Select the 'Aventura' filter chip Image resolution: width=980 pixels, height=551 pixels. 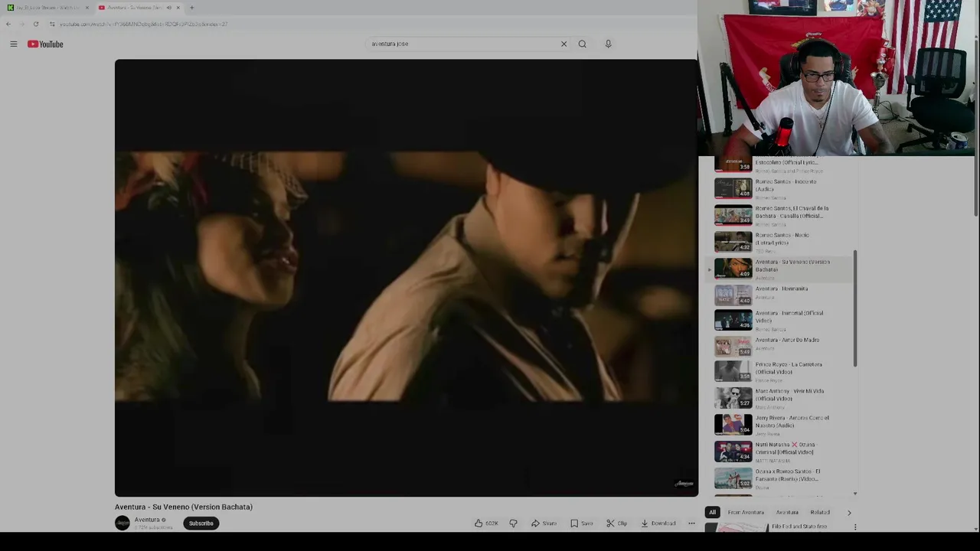pos(787,513)
